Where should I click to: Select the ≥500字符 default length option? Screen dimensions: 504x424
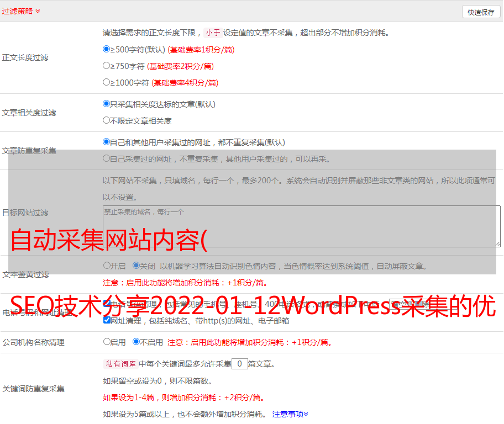[107, 49]
